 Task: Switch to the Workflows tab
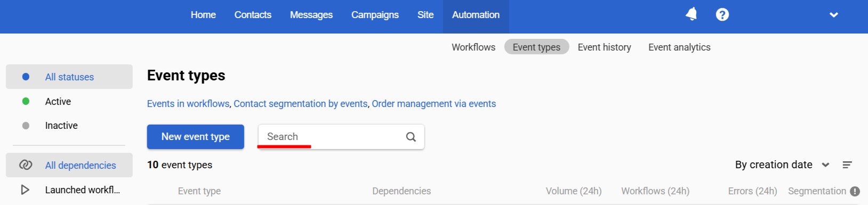tap(473, 47)
